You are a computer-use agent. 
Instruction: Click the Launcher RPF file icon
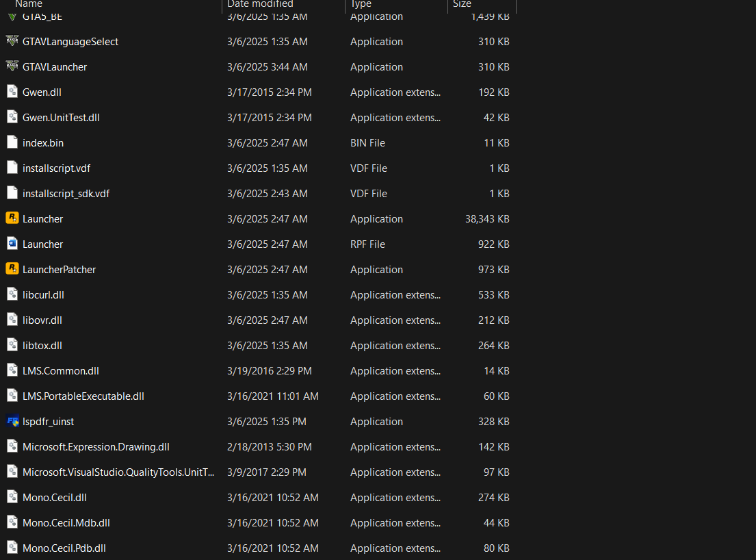[12, 244]
